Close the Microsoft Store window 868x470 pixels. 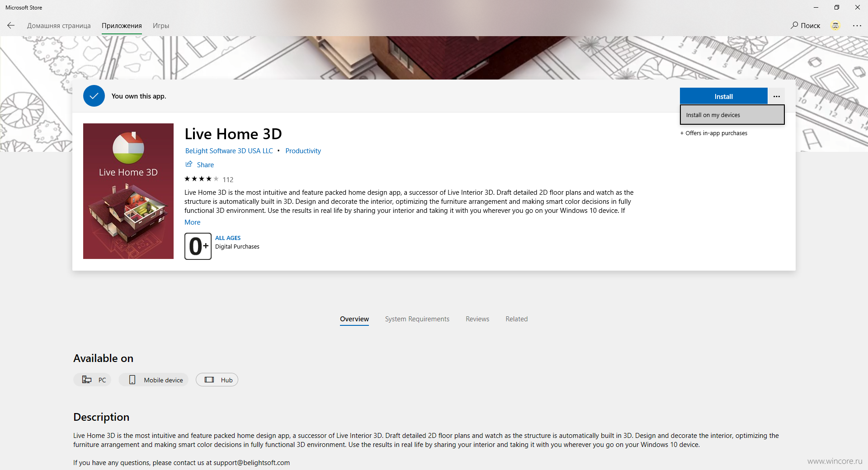[x=858, y=7]
